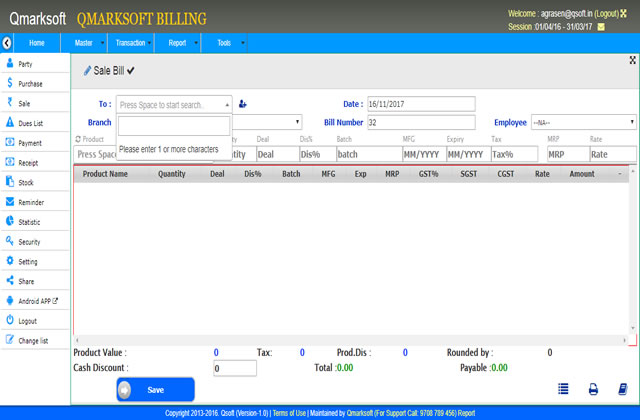Image resolution: width=640 pixels, height=420 pixels.
Task: Click the add new party icon beside To field
Action: click(x=242, y=104)
